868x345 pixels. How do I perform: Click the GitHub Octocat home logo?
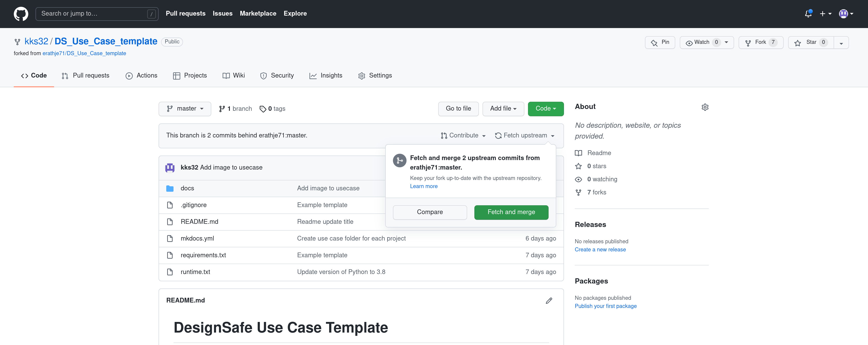click(x=21, y=14)
